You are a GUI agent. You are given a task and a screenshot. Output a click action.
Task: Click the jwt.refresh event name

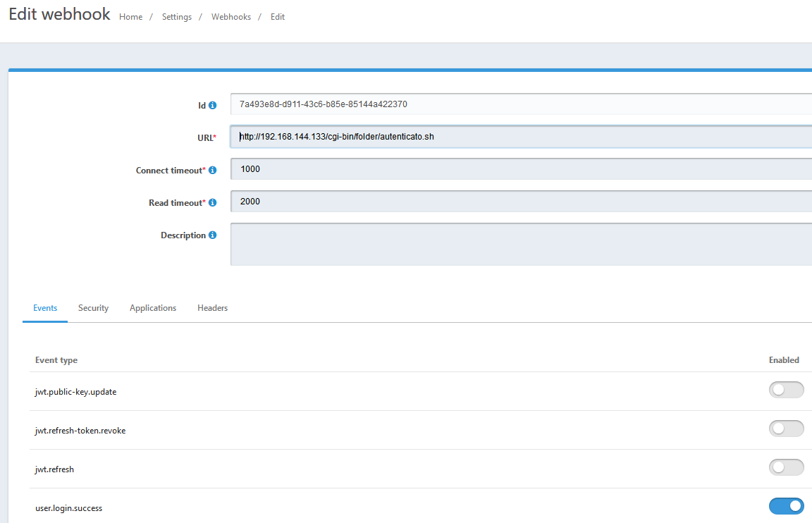pos(54,469)
